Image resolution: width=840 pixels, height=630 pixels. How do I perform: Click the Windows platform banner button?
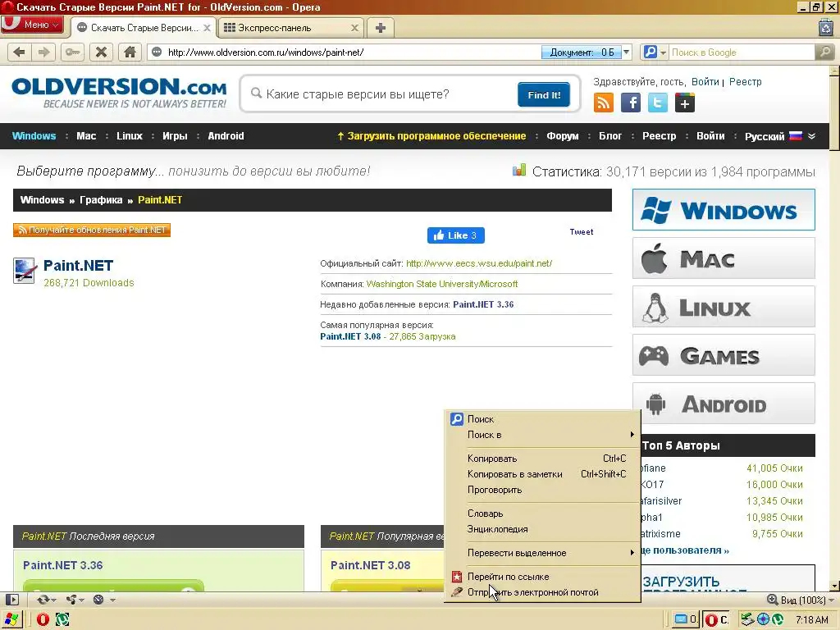coord(724,210)
